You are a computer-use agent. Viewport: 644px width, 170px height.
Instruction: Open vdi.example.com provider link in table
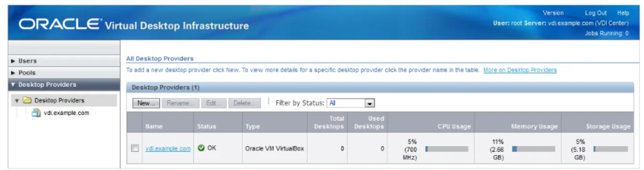pyautogui.click(x=168, y=148)
